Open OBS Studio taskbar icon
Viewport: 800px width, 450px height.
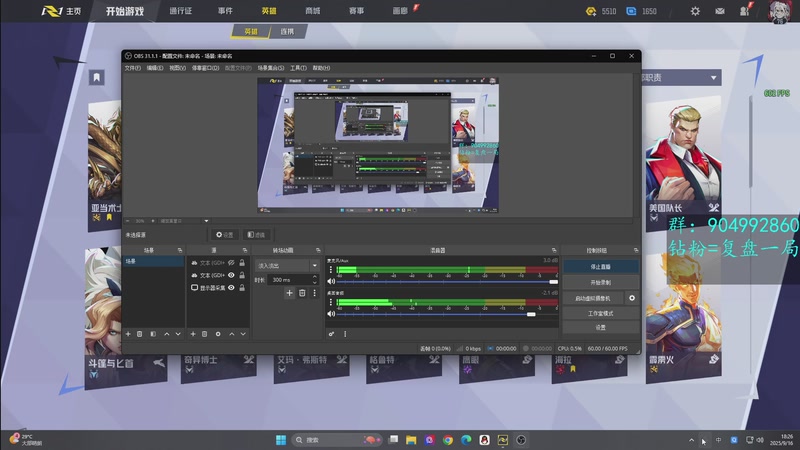(x=521, y=440)
